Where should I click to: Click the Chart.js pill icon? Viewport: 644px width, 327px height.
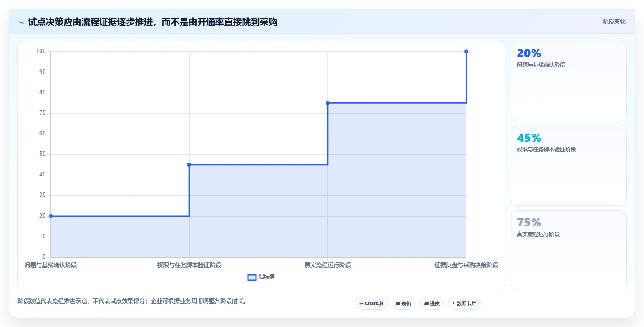click(x=361, y=303)
